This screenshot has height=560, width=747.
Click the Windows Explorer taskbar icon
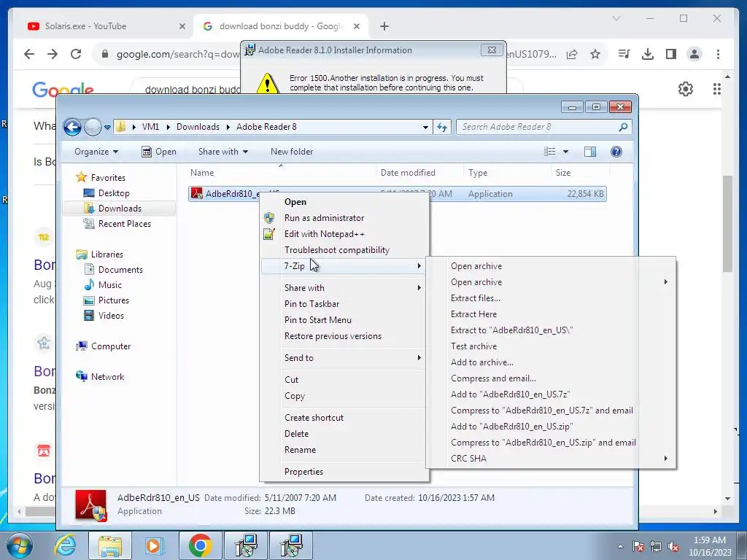[109, 545]
